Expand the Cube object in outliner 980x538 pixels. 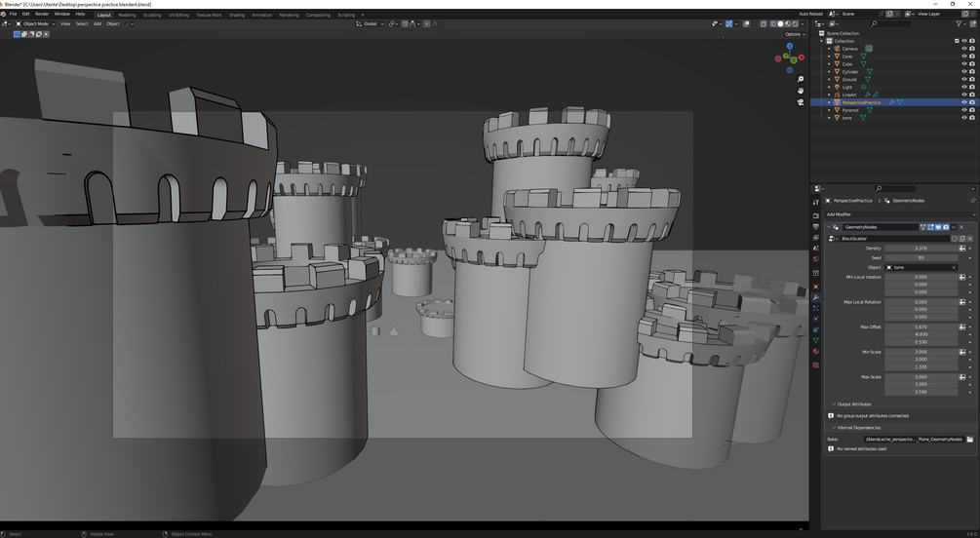(830, 63)
